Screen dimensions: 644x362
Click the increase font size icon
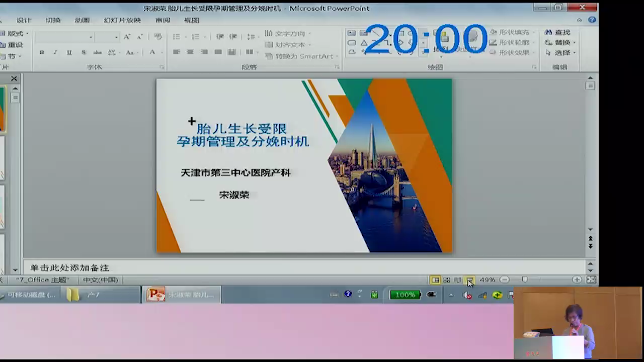(x=127, y=37)
